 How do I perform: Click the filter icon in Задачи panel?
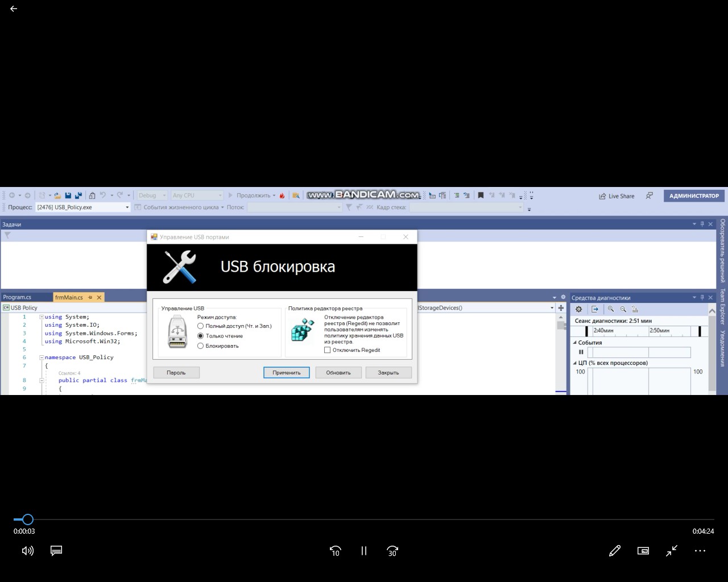pyautogui.click(x=7, y=235)
